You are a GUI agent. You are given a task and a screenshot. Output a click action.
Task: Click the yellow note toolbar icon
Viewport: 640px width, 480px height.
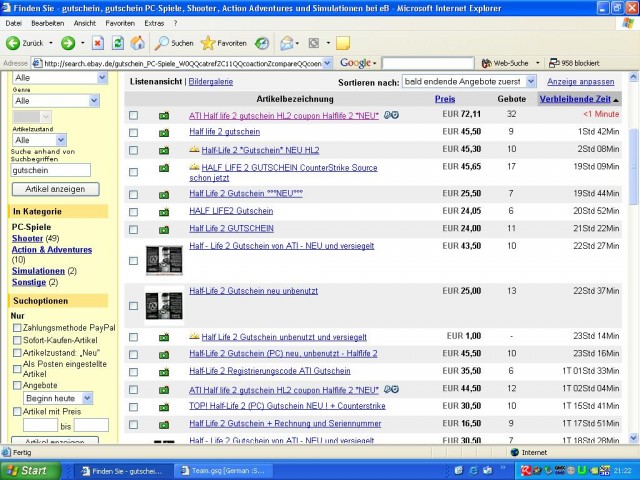coord(343,43)
